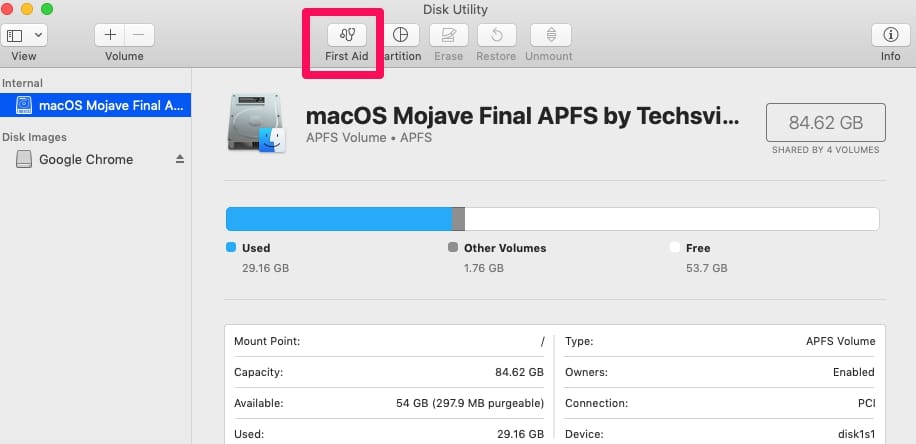Click the Internal sidebar section header
This screenshot has height=444, width=916.
click(22, 83)
